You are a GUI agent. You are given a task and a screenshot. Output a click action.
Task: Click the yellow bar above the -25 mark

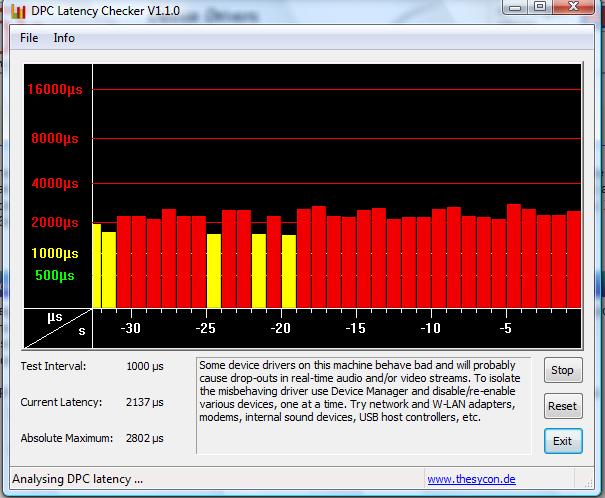point(214,271)
